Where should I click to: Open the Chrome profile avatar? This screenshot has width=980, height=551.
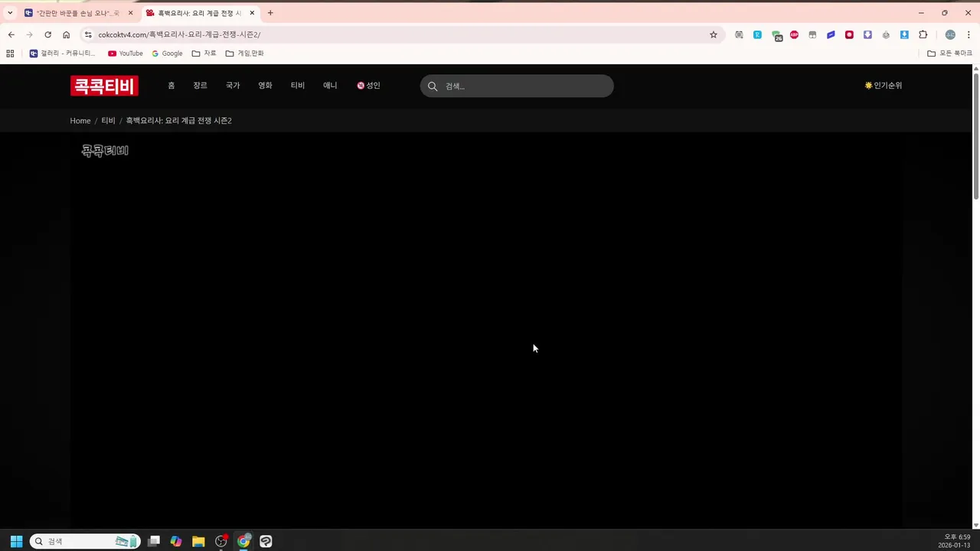(950, 34)
